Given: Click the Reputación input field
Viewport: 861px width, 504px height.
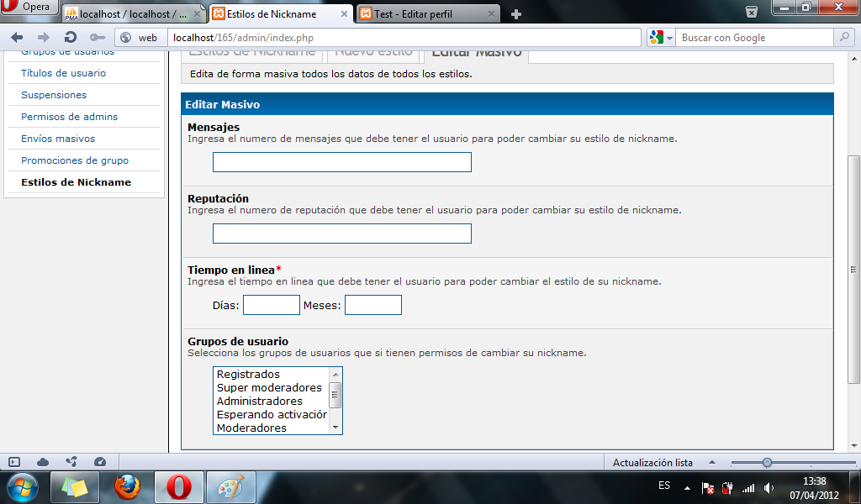Looking at the screenshot, I should pyautogui.click(x=342, y=234).
